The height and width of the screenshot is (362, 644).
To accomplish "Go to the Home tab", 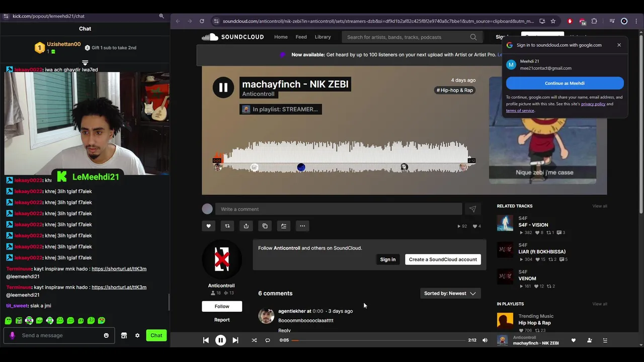I will (281, 37).
